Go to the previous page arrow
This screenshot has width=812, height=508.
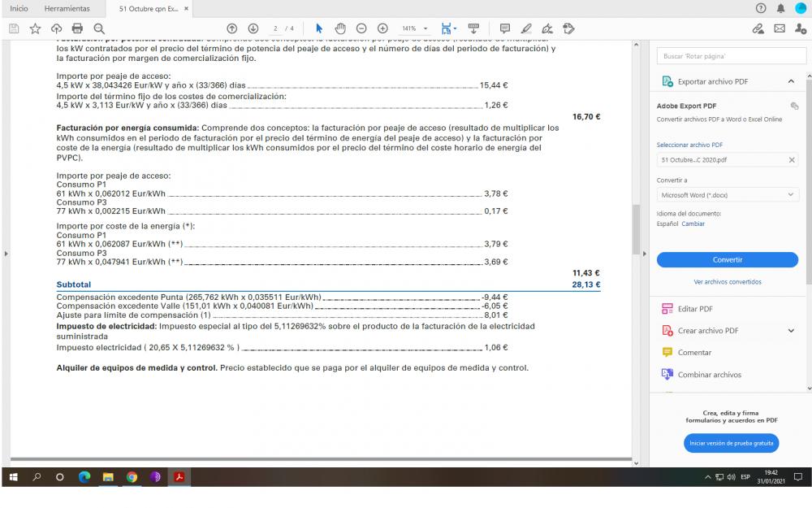point(232,28)
